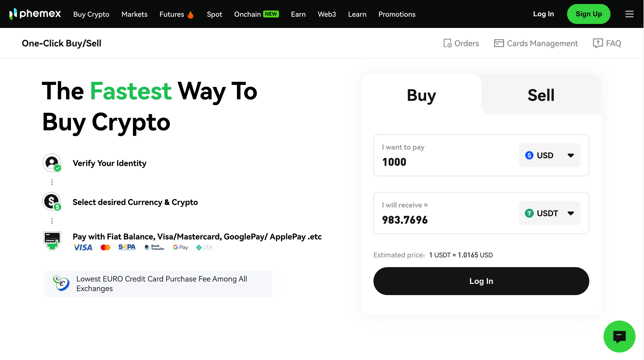Open the USDT crypto dropdown
Viewport: 644px width, 360px height.
(550, 213)
